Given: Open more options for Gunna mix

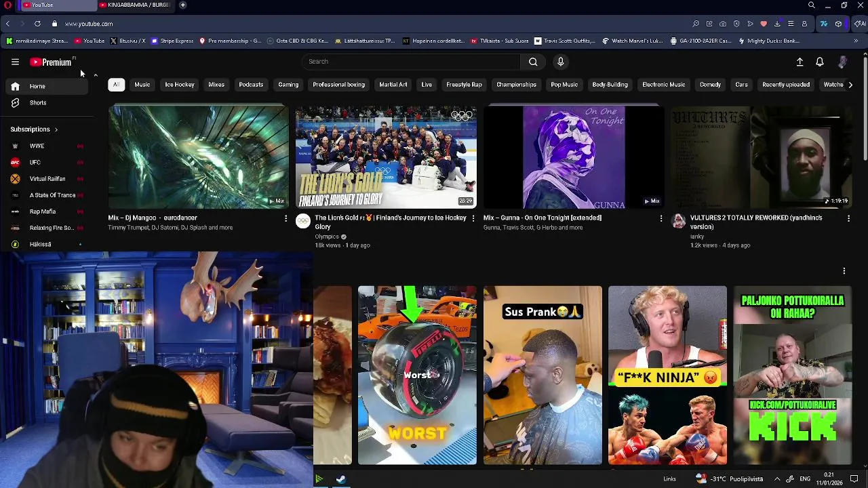Looking at the screenshot, I should (x=661, y=218).
